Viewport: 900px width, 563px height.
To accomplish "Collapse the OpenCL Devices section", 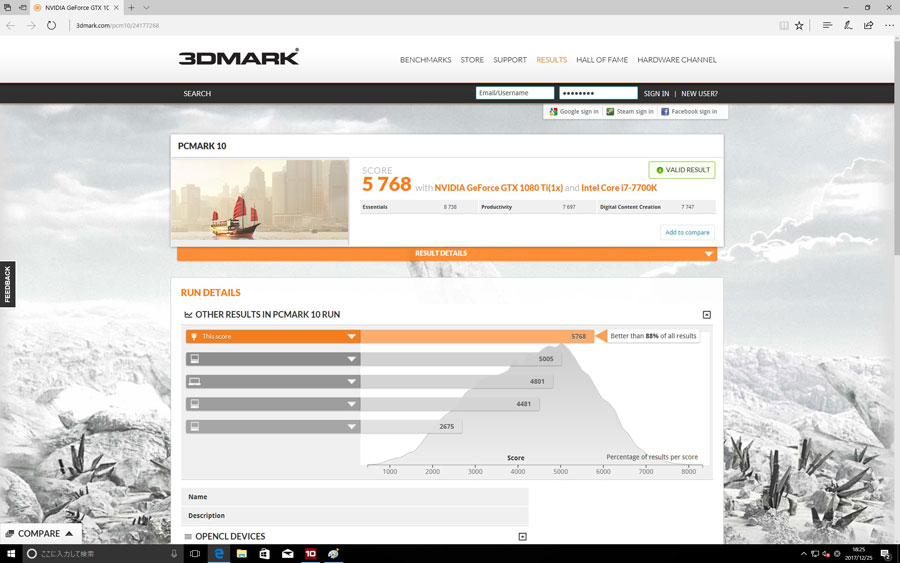I will click(522, 537).
